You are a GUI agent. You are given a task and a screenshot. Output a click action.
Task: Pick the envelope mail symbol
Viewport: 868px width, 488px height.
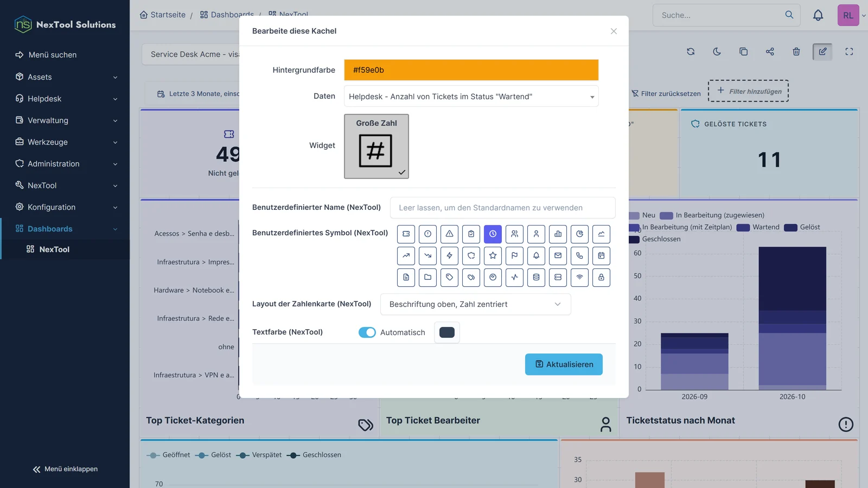click(x=558, y=255)
